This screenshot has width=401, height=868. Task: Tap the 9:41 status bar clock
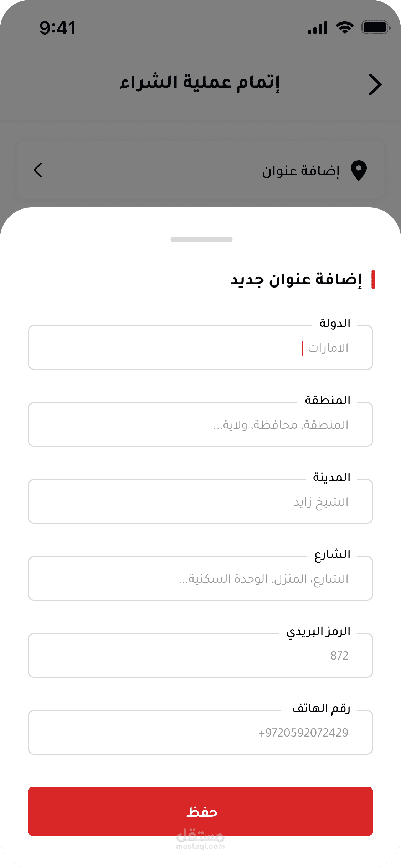[x=58, y=28]
